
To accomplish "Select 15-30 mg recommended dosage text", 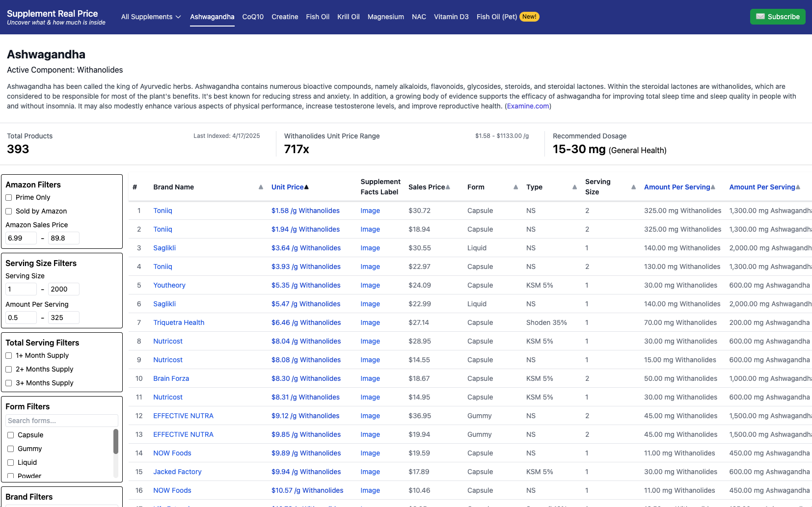I will [579, 149].
